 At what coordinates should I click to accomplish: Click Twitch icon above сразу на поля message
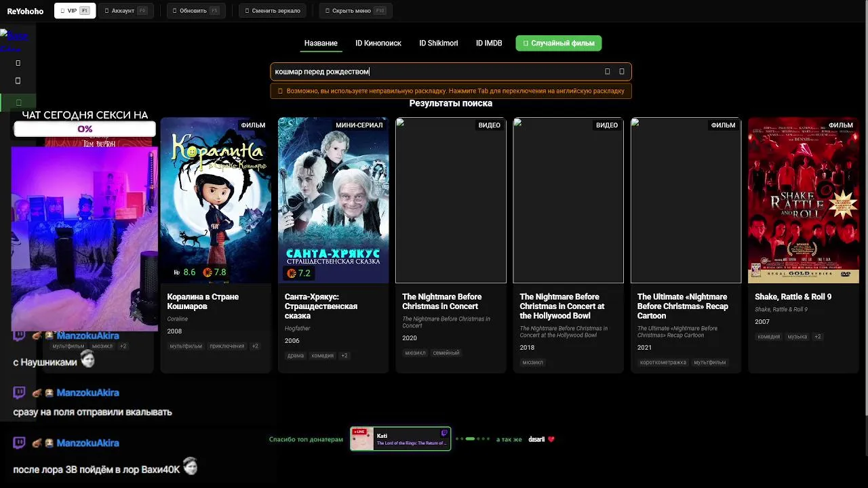click(19, 392)
